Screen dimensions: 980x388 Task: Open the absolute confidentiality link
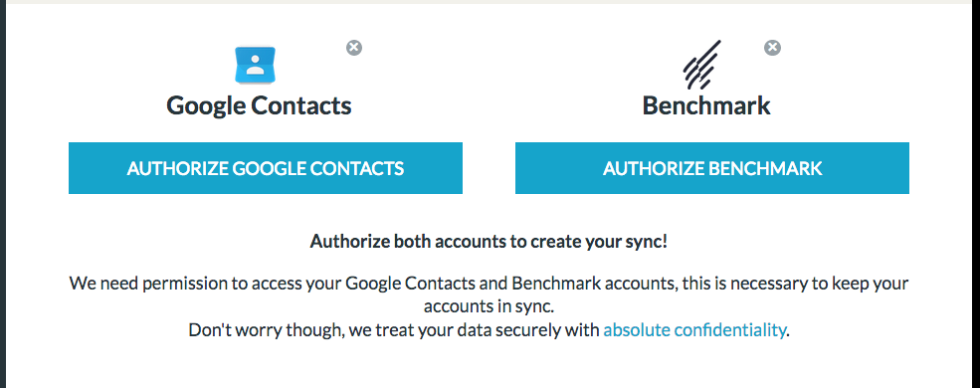[x=693, y=330]
